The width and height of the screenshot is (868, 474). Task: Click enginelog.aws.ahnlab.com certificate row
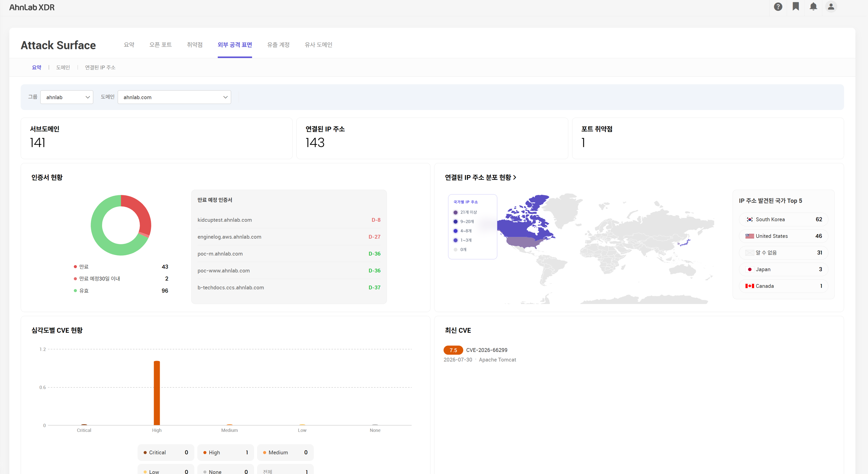click(289, 237)
